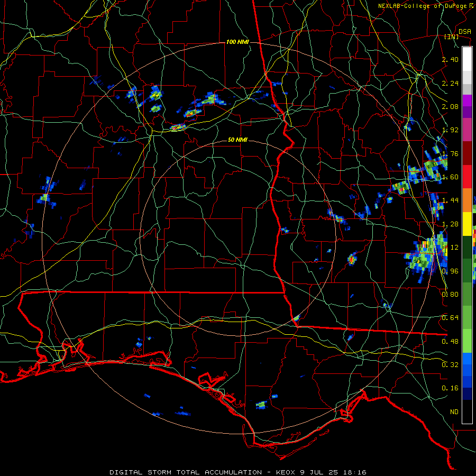The image size is (476, 476).
Task: Pick the pink legend swatch near 1.92
Action: [x=467, y=130]
